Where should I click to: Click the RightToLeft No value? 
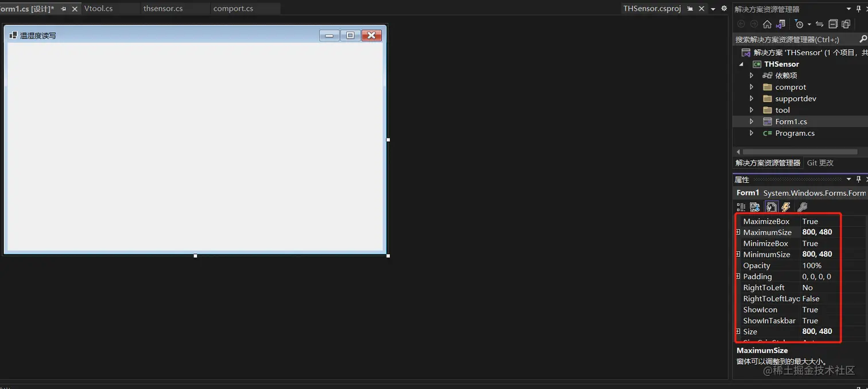807,287
